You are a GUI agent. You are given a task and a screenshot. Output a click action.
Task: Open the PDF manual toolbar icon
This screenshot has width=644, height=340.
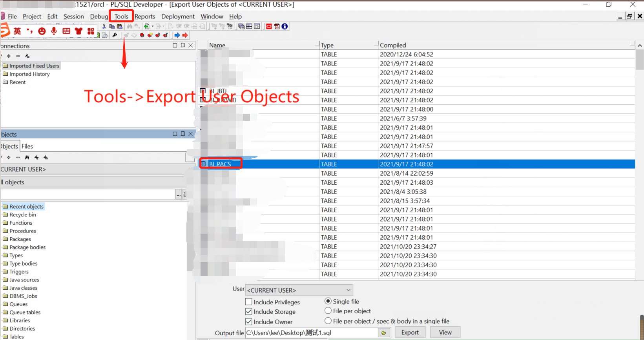tap(277, 26)
